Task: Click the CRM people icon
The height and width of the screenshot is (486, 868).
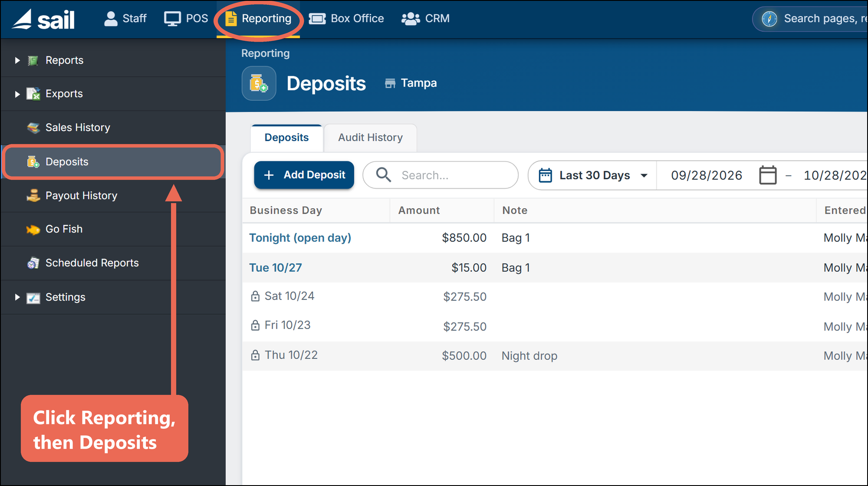Action: click(411, 19)
